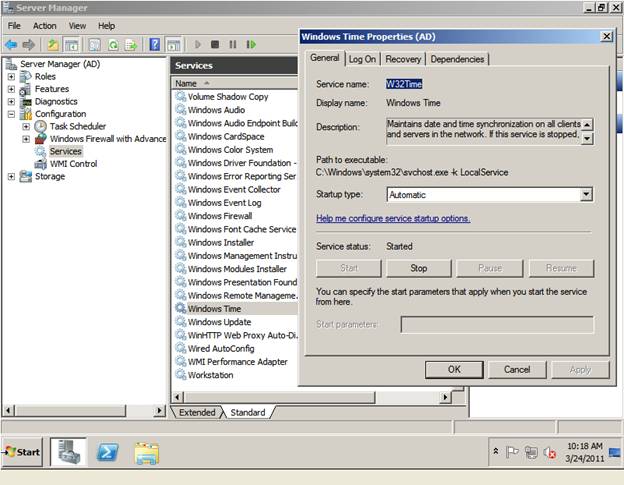The height and width of the screenshot is (485, 624).
Task: Click the muted volume tray icon
Action: tap(550, 452)
